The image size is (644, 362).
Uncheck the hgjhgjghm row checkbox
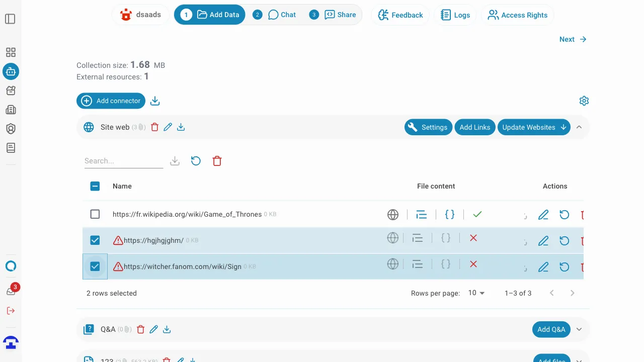click(x=95, y=240)
